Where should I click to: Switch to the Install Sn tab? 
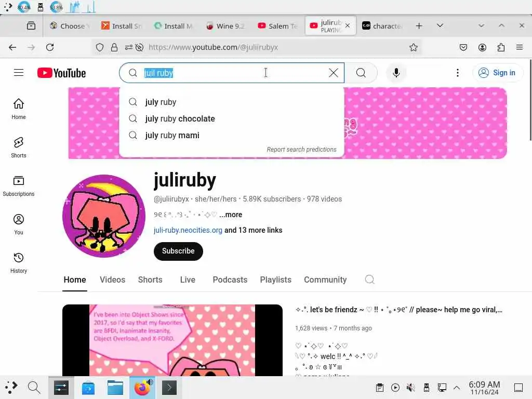(121, 26)
